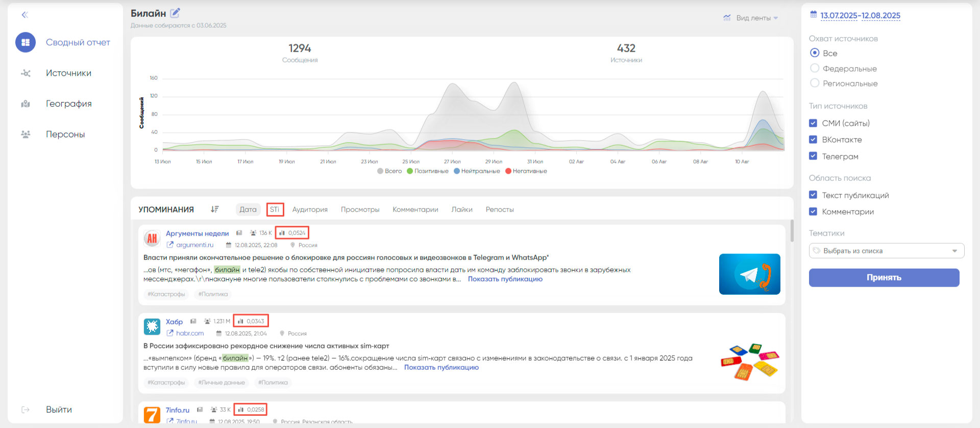Open the Сводный отчет dashboard icon

pyautogui.click(x=26, y=42)
